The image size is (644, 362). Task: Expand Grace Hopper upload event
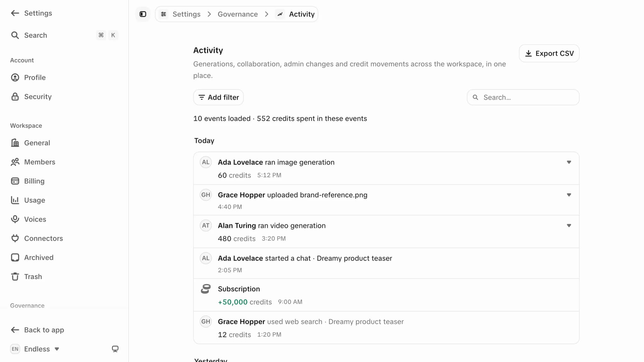point(569,195)
